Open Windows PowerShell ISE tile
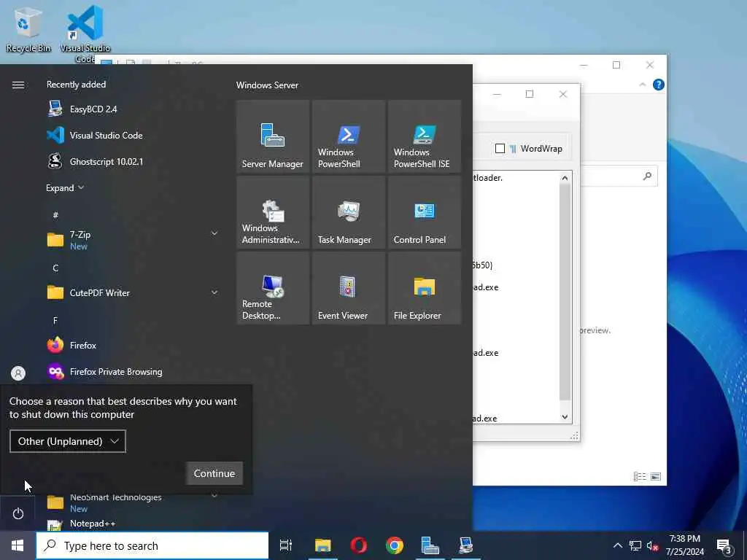The width and height of the screenshot is (747, 560). pos(425,136)
